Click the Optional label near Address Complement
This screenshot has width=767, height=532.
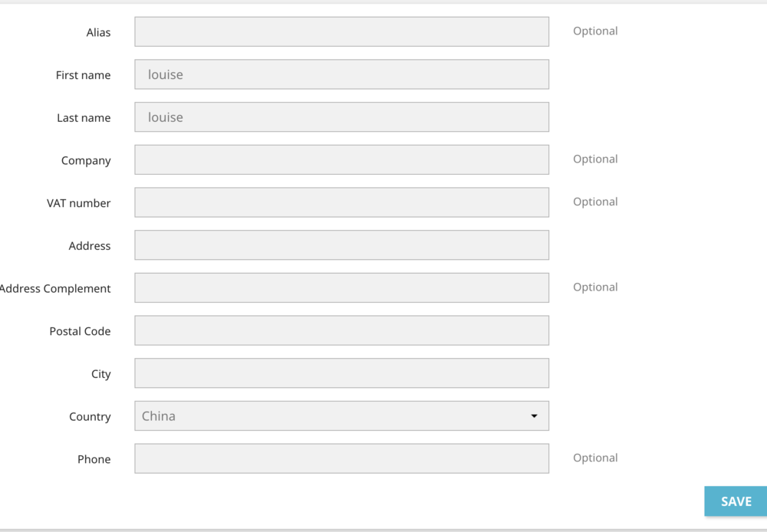point(595,286)
